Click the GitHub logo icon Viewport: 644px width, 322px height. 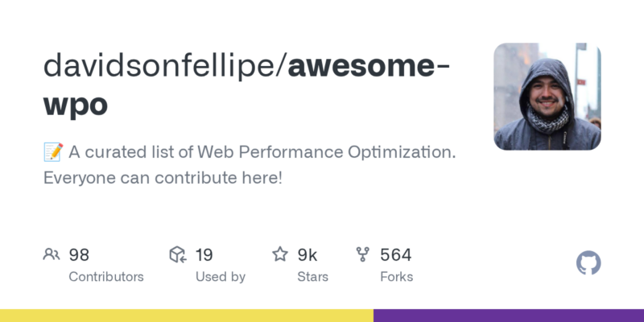point(589,263)
